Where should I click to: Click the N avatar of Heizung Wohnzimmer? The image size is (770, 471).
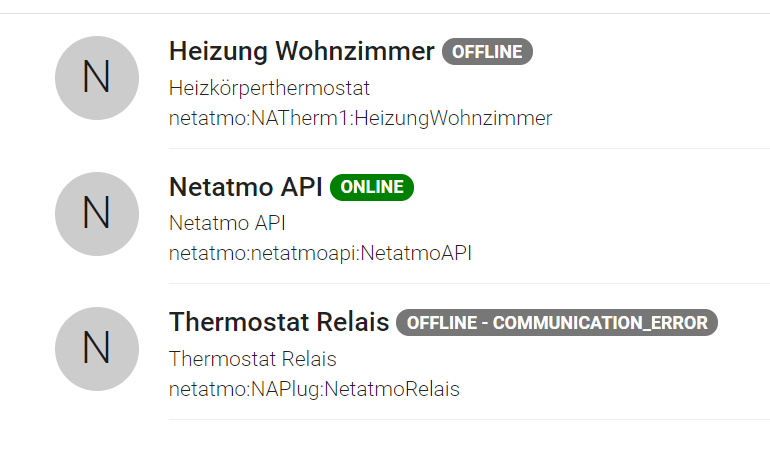click(97, 78)
